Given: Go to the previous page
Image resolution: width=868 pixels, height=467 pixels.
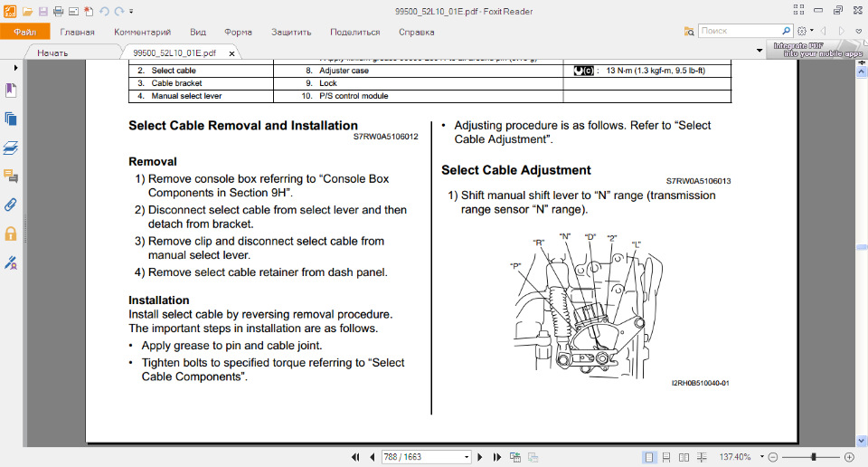Looking at the screenshot, I should 372,457.
